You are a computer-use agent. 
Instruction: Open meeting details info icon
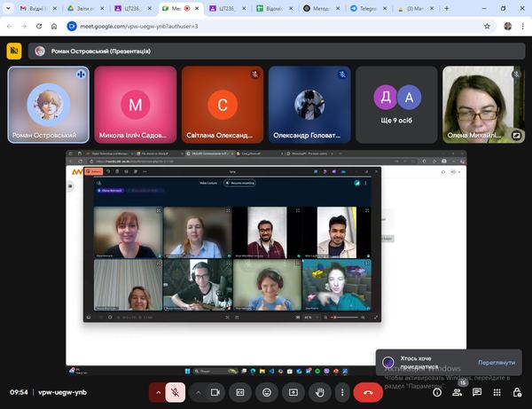tap(437, 392)
